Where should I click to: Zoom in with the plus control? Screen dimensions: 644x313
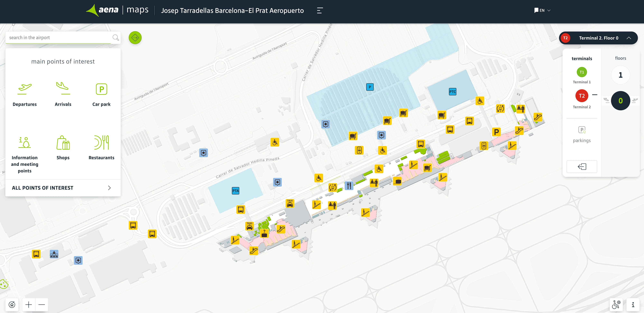click(x=29, y=304)
